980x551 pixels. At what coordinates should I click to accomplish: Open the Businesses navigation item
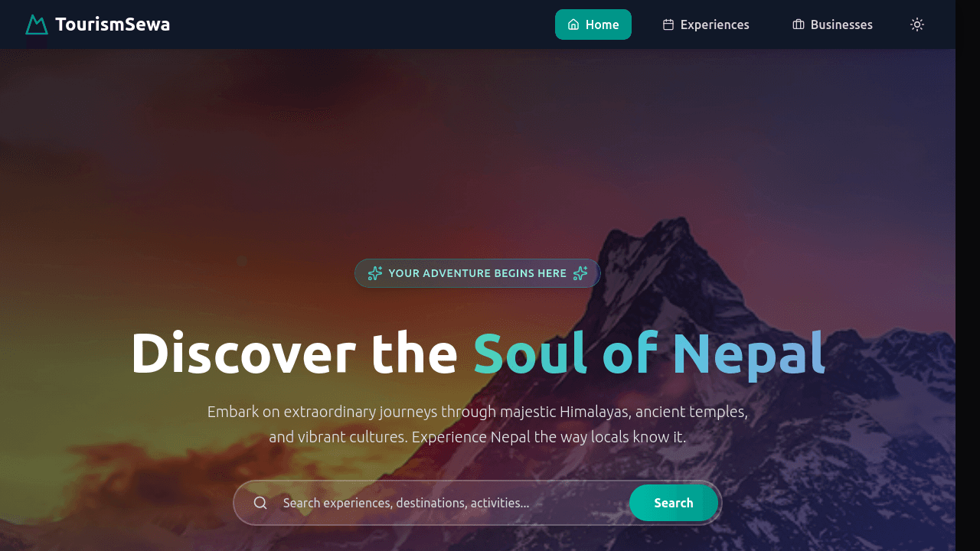pos(832,24)
